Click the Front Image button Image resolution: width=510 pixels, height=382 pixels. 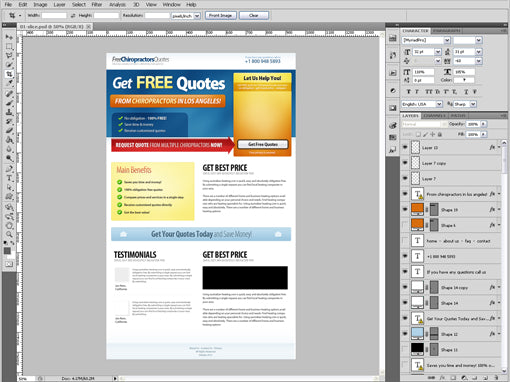coord(221,15)
